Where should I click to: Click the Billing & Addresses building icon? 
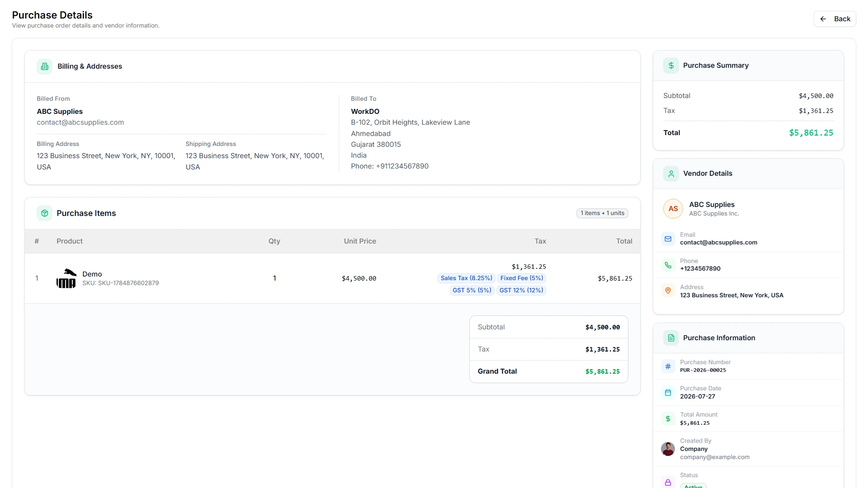pos(45,66)
